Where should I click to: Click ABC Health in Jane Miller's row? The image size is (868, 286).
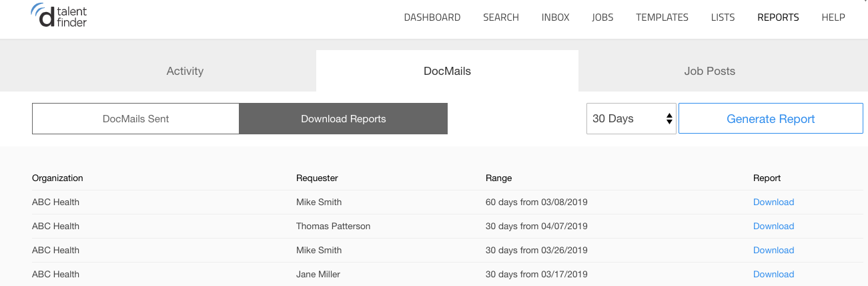(x=55, y=274)
